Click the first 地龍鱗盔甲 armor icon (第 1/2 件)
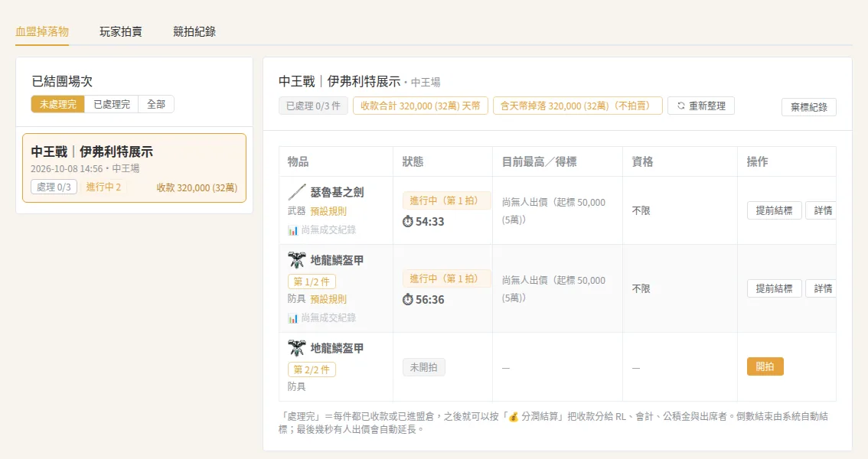 [x=297, y=260]
